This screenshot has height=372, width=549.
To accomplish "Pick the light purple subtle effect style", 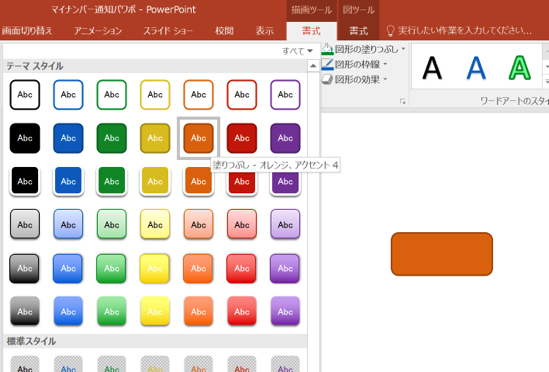I will (x=285, y=225).
